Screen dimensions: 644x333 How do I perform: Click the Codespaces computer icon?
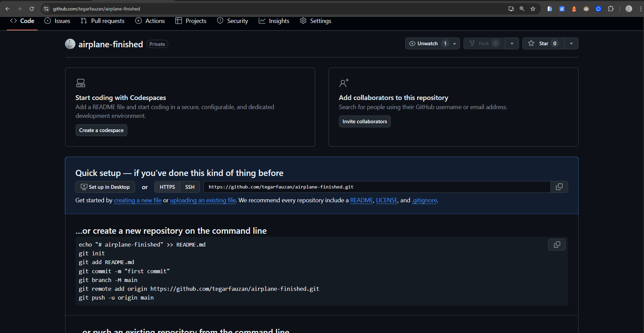(x=81, y=83)
